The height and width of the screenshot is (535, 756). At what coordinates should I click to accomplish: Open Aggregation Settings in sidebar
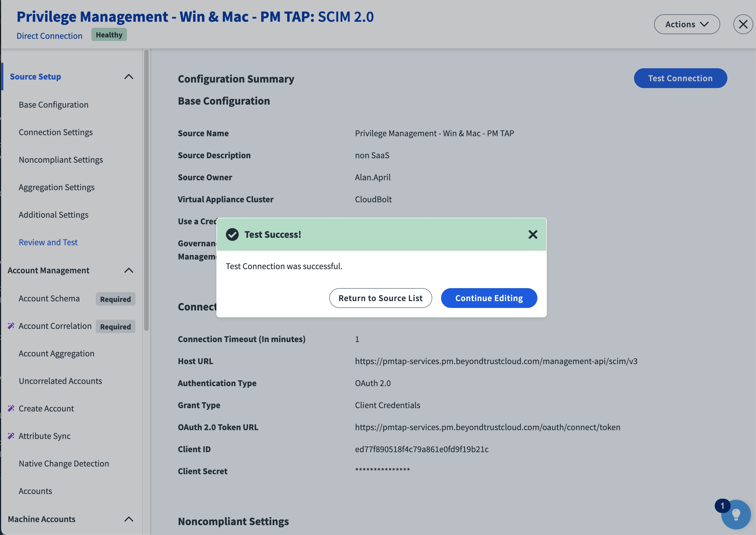click(57, 187)
